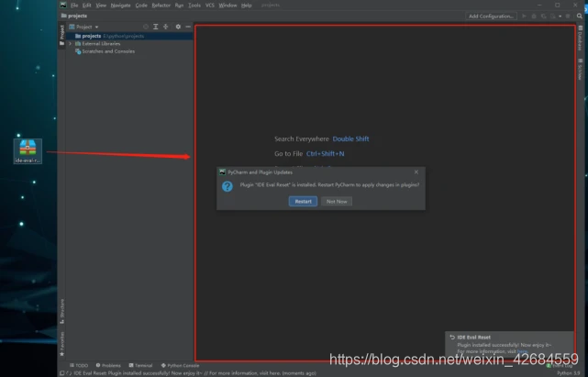Open the Problems tool window
Viewport: 588px width, 377px height.
coord(108,365)
